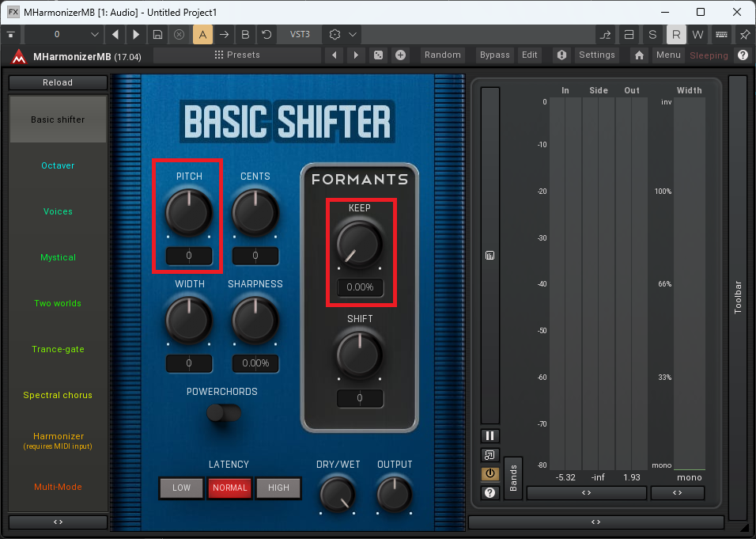The height and width of the screenshot is (539, 756).
Task: Expand the Width meter arrows button
Action: tap(678, 492)
